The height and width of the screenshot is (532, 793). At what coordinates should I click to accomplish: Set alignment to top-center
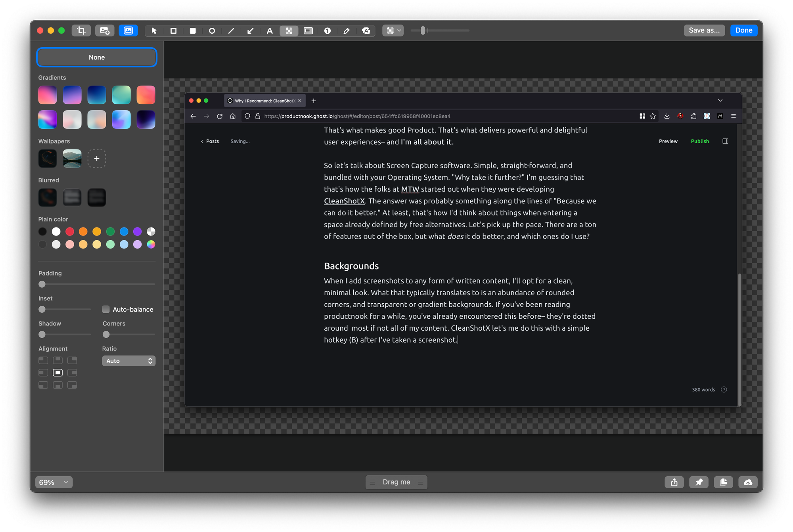58,360
